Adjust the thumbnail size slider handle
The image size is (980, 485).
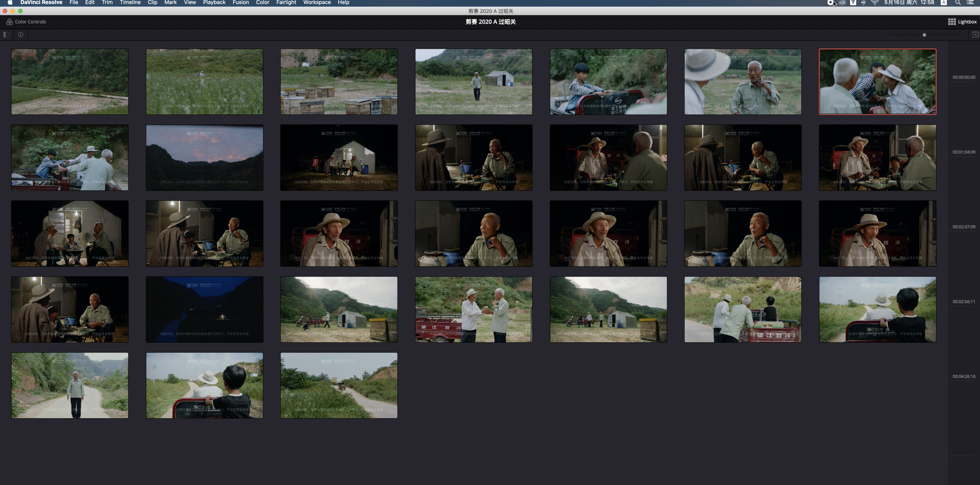click(924, 35)
